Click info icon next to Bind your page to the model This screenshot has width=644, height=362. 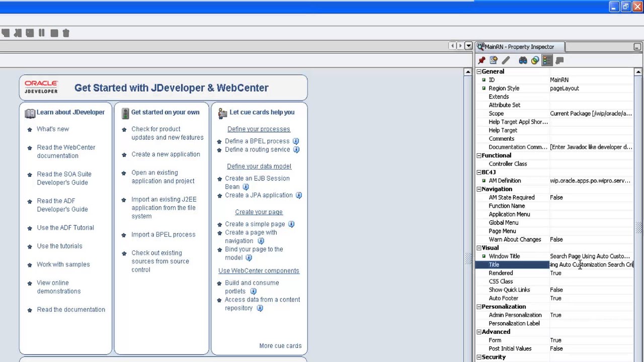tap(249, 257)
